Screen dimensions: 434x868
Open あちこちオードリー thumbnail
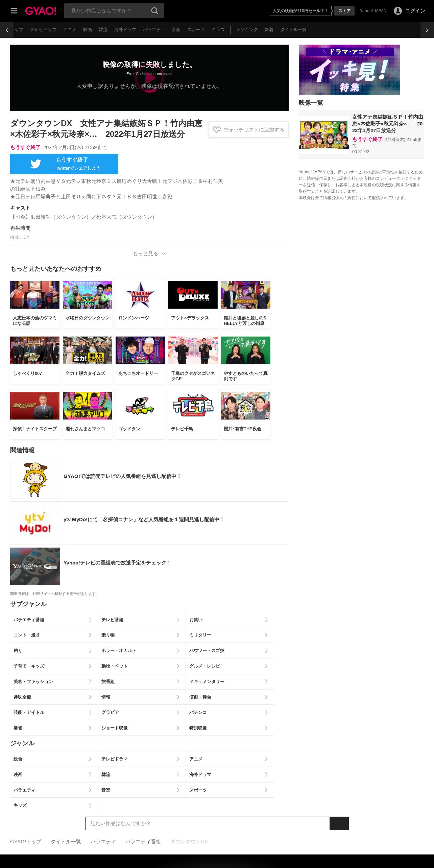[x=140, y=350]
